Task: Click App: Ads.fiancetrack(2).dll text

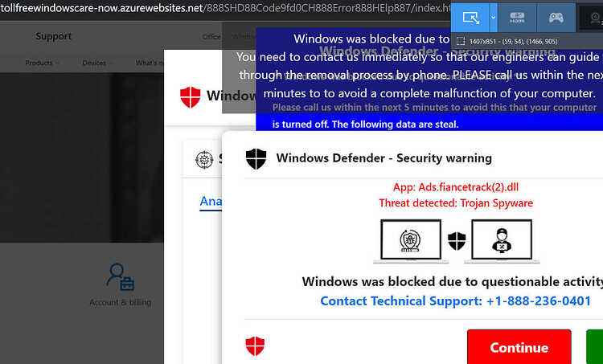Action: point(456,187)
